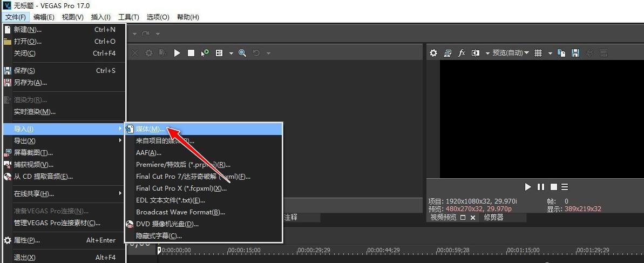Click the grayed X remove icon in the media toolbar

(135, 53)
